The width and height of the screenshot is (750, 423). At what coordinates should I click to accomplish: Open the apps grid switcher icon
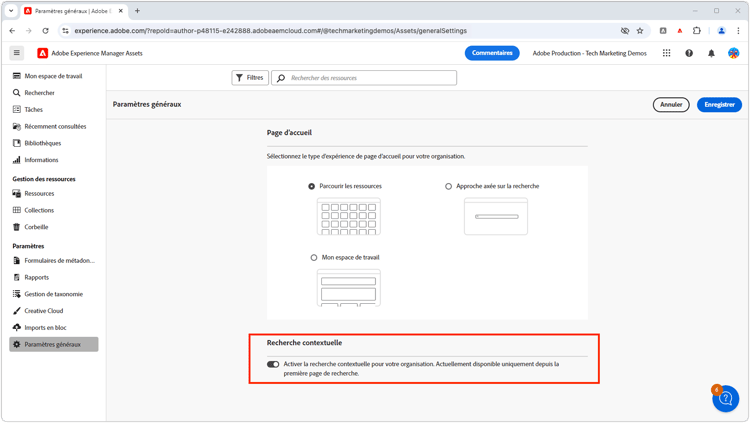pyautogui.click(x=666, y=53)
